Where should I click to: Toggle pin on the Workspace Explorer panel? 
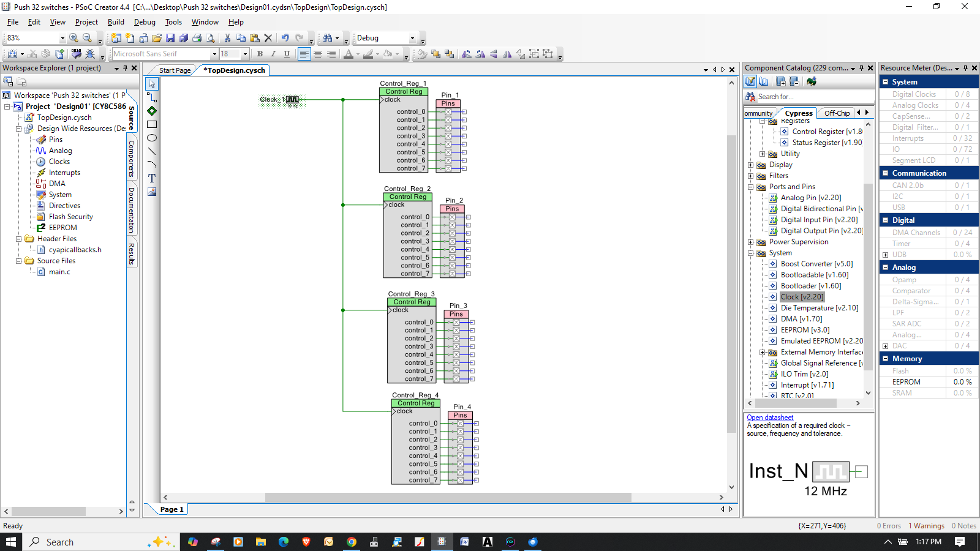pyautogui.click(x=125, y=68)
